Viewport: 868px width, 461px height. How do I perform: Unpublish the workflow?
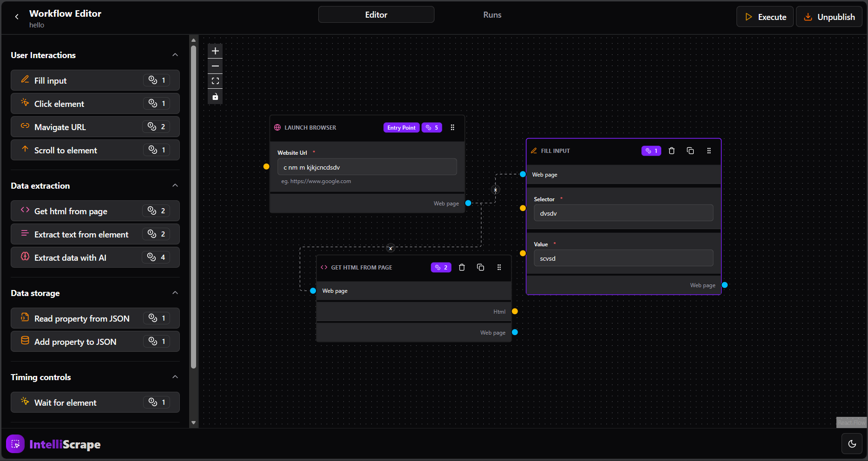pyautogui.click(x=829, y=16)
